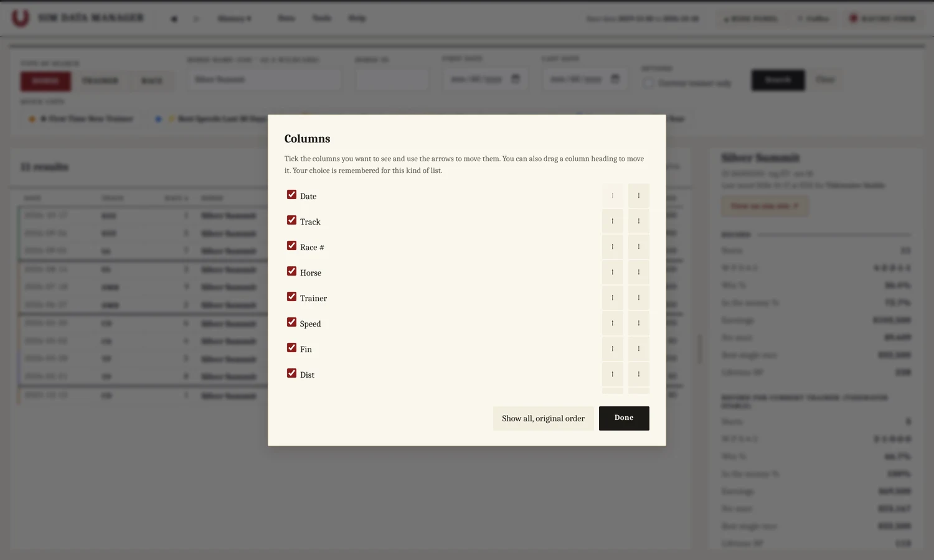The image size is (934, 560).
Task: Move the Fin column down
Action: [639, 349]
